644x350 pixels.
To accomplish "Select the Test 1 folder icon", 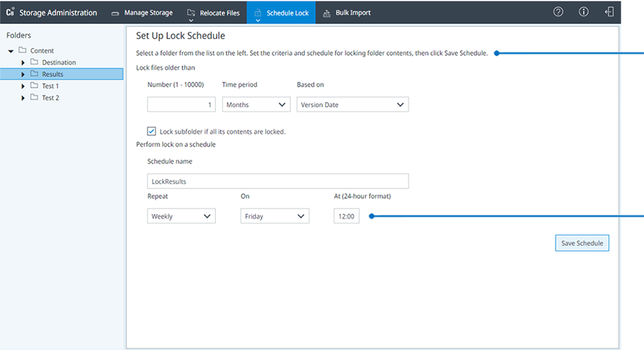I will [34, 86].
